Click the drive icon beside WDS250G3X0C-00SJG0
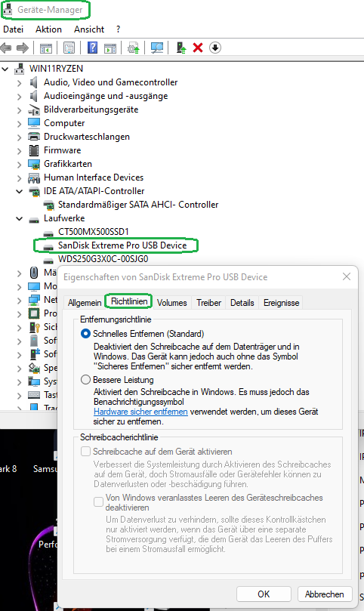Screen dimensions: 364x611 tap(48, 261)
